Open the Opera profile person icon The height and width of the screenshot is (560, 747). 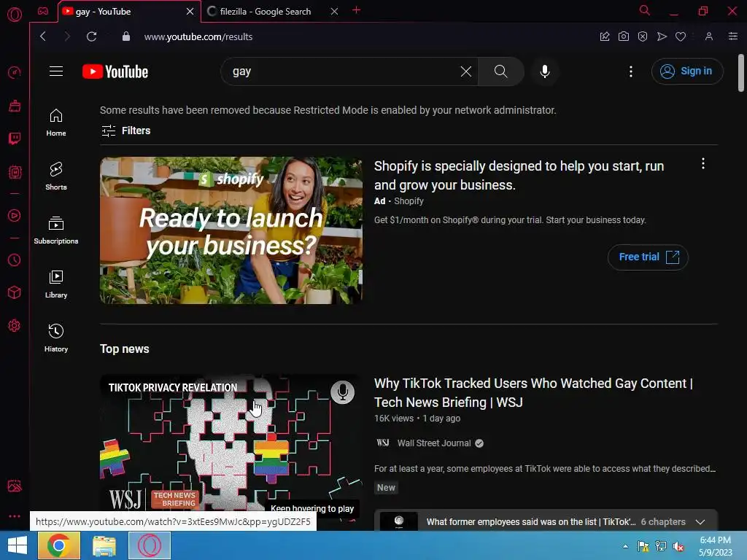pos(709,36)
